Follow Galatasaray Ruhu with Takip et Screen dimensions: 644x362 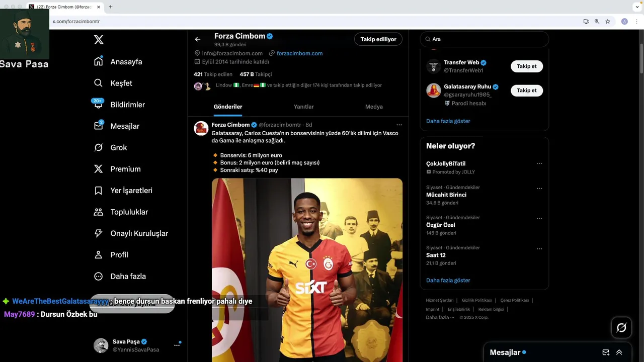click(527, 90)
